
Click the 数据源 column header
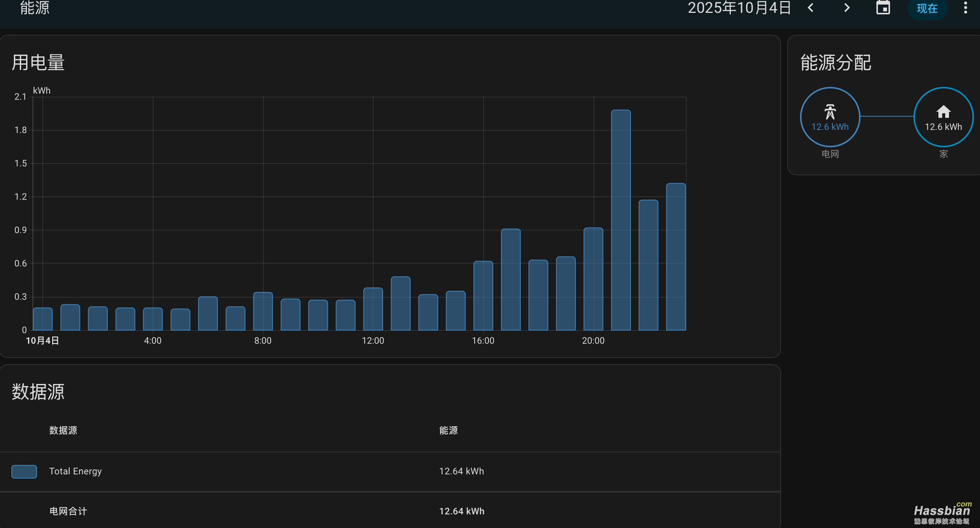coord(63,430)
